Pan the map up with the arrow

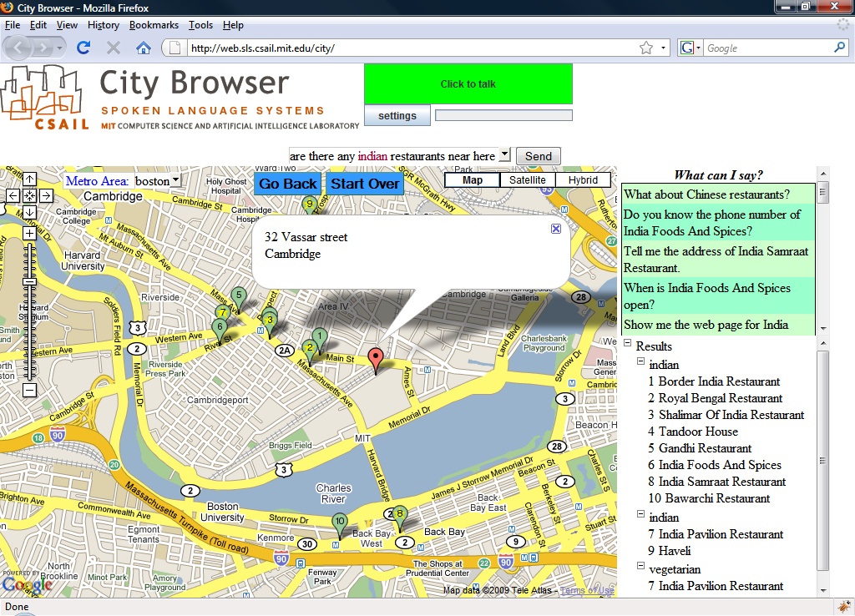[x=29, y=179]
